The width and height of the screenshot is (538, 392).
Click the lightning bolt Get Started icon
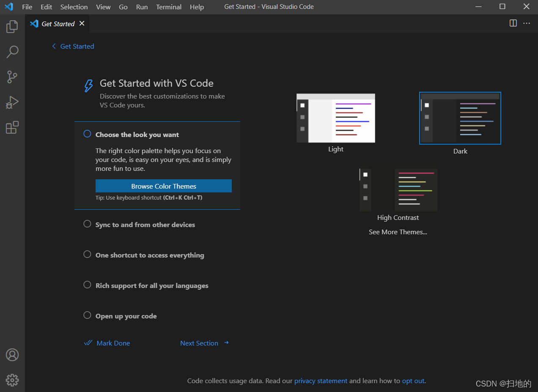pos(88,86)
